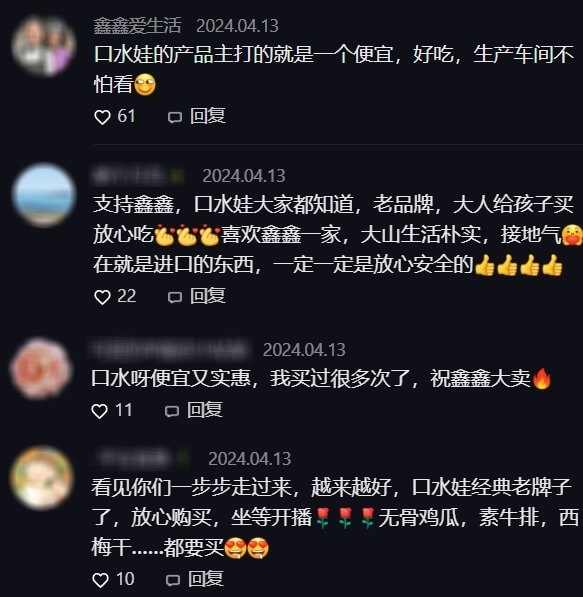Click reply bubble icon under 22-like comment
Image resolution: width=583 pixels, height=597 pixels.
point(175,297)
